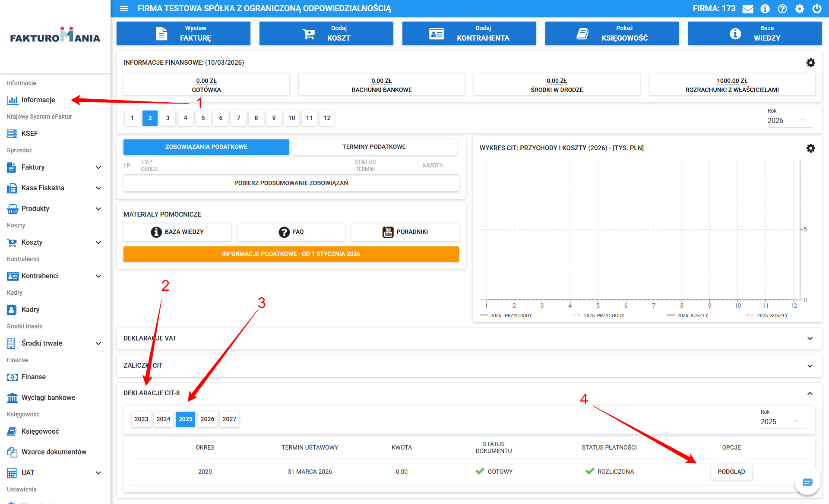This screenshot has height=504, width=829.
Task: Click Pobierz podsumowanie zobowiązań button
Action: click(291, 183)
